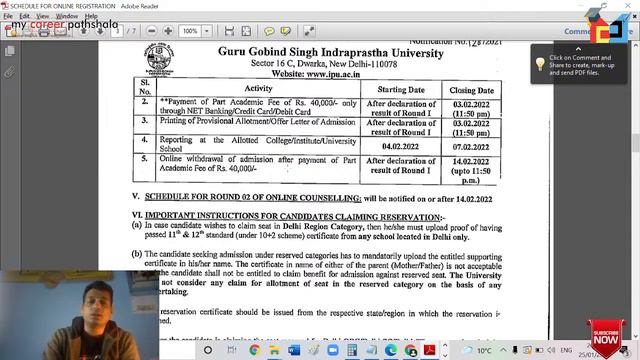Image resolution: width=640 pixels, height=360 pixels.
Task: Click the page number input field
Action: [x=117, y=31]
